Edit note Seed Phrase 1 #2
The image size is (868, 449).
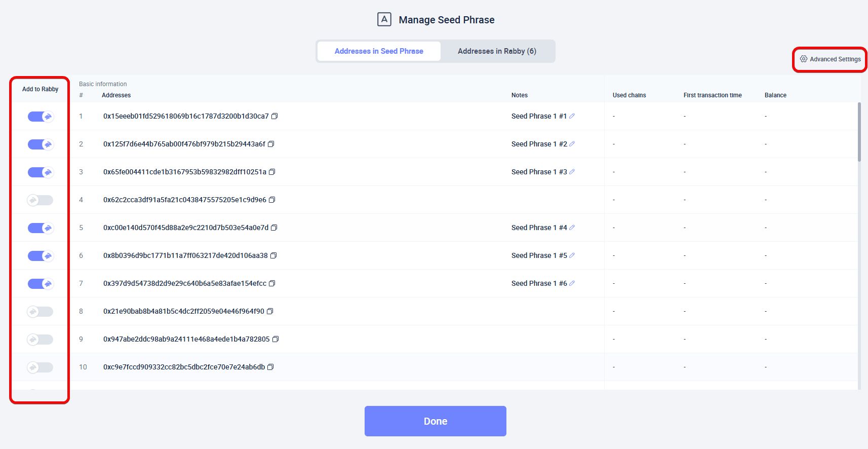572,144
